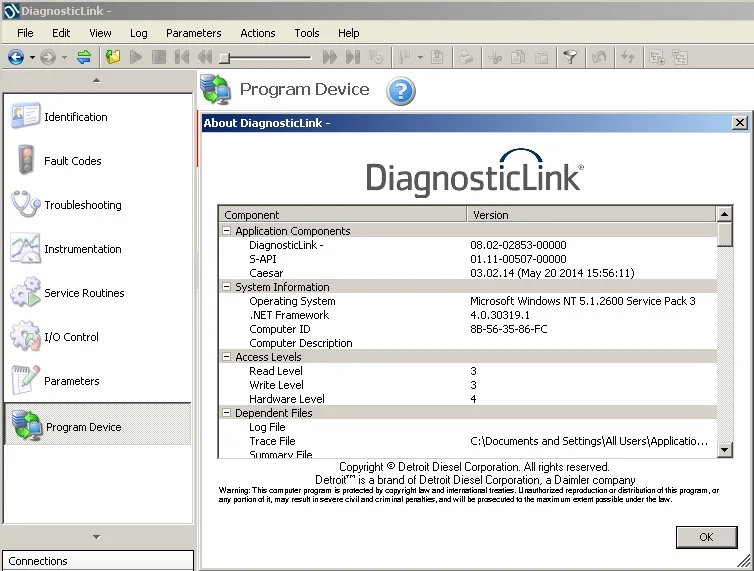Open the Parameters menu in menu bar
Image resolution: width=754 pixels, height=571 pixels.
193,33
